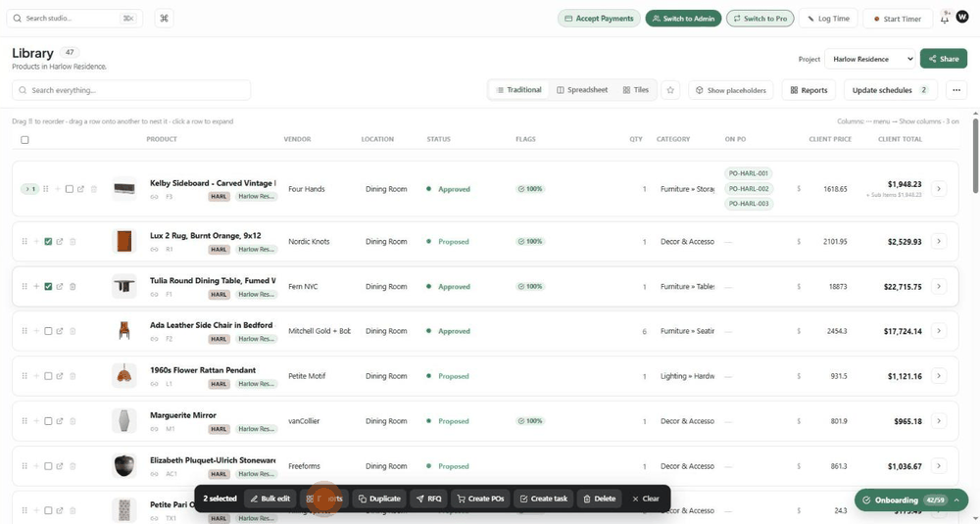
Task: Expand Ada Leather Side Chair details chevron
Action: pos(939,330)
